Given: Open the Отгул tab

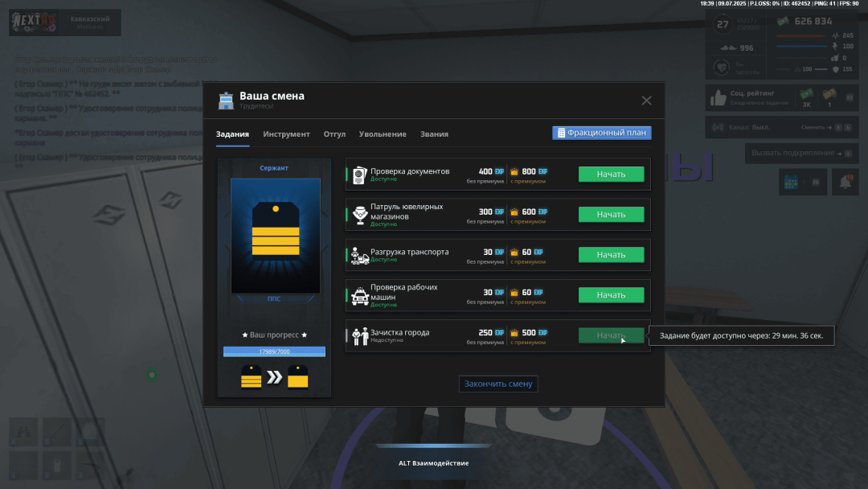Looking at the screenshot, I should coord(334,134).
